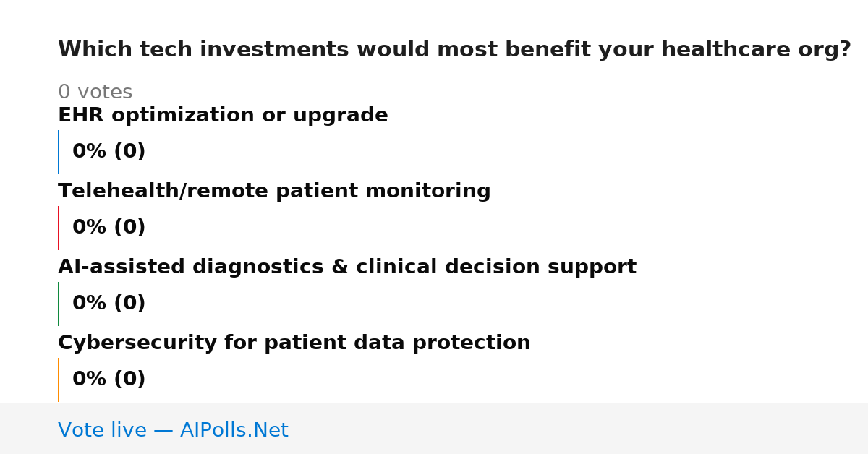Viewport: 868px width, 454px height.
Task: Choose AI-assisted diagnostics & clinical decision support
Action: coord(347,267)
